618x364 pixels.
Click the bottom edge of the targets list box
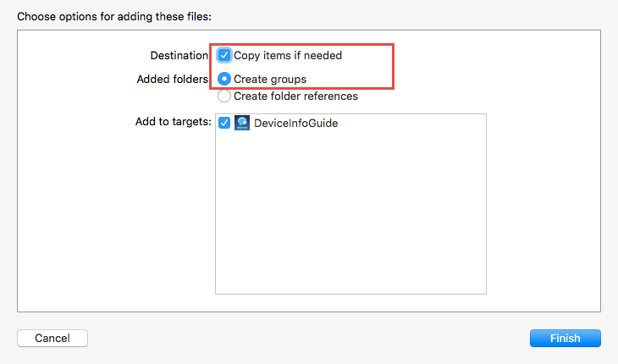[350, 293]
